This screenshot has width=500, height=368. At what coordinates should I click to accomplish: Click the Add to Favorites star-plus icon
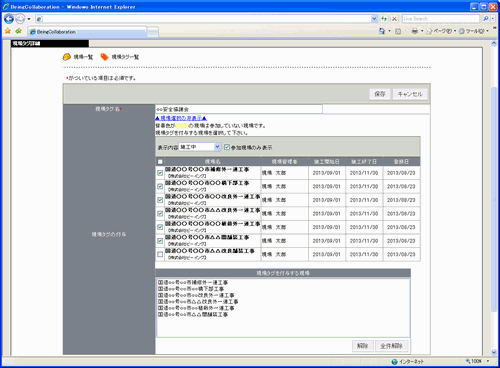[x=18, y=31]
